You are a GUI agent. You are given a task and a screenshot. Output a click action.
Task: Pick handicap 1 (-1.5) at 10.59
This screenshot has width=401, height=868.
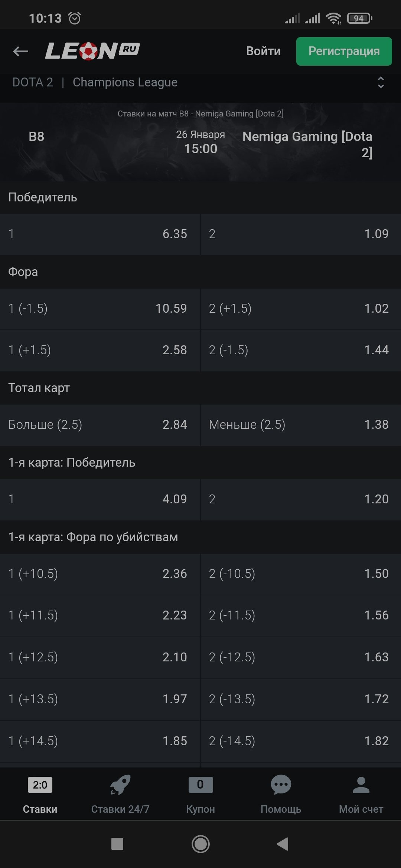(100, 309)
